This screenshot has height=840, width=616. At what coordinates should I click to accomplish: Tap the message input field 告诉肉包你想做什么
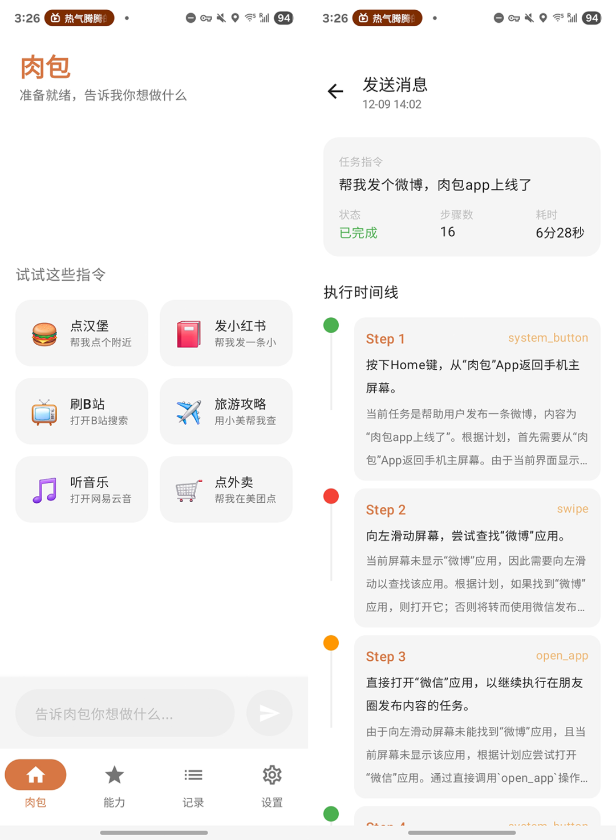coord(124,713)
